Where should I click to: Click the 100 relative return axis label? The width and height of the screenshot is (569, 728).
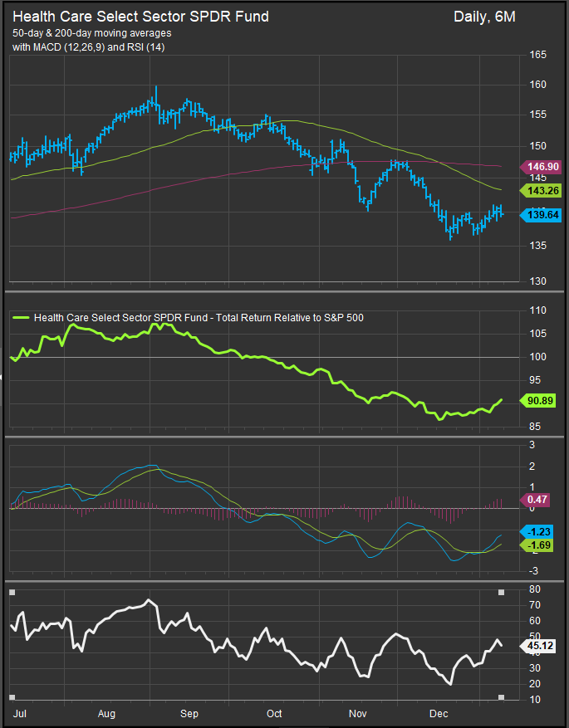pyautogui.click(x=538, y=357)
